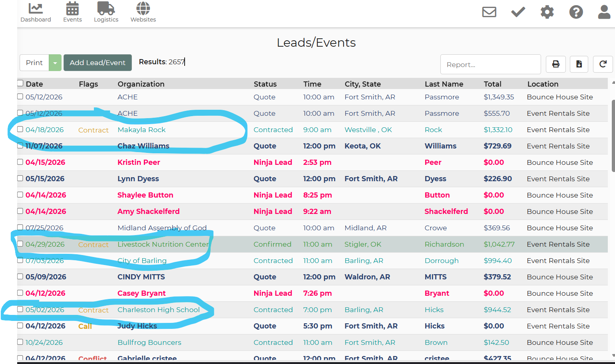This screenshot has width=615, height=364.
Task: Open the mail envelope icon
Action: (489, 12)
